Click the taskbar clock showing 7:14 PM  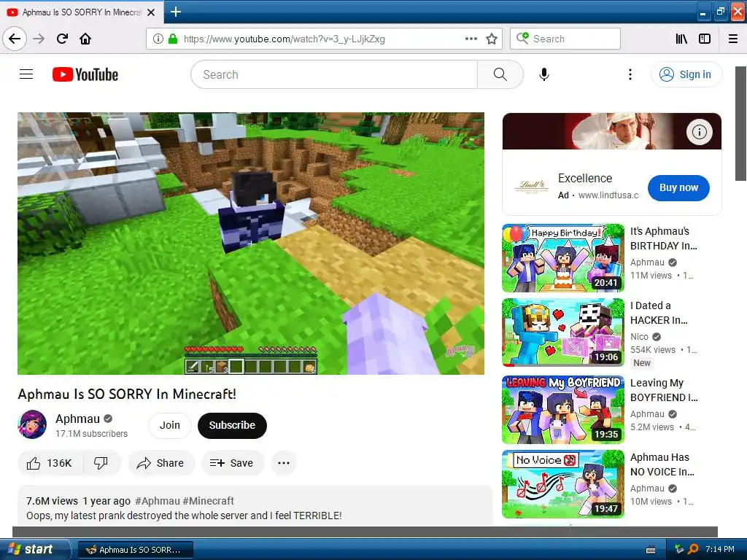click(x=720, y=549)
